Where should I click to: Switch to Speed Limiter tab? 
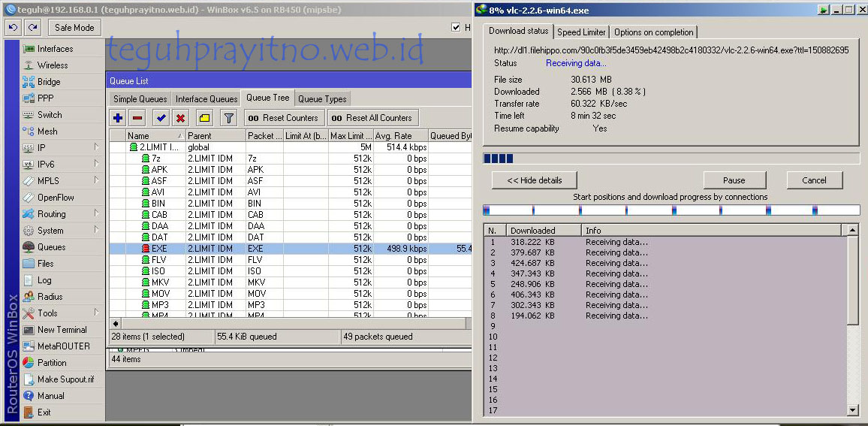582,32
